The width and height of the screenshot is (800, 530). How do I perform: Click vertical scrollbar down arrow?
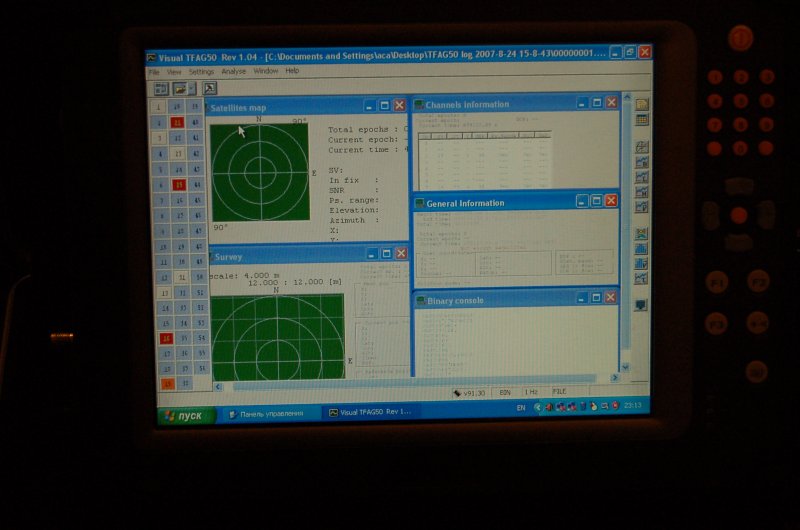626,367
